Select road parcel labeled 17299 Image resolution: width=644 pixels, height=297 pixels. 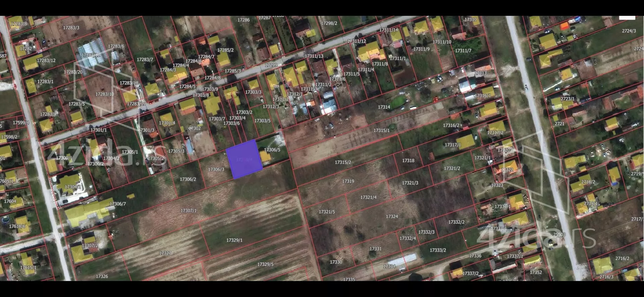pyautogui.click(x=271, y=65)
